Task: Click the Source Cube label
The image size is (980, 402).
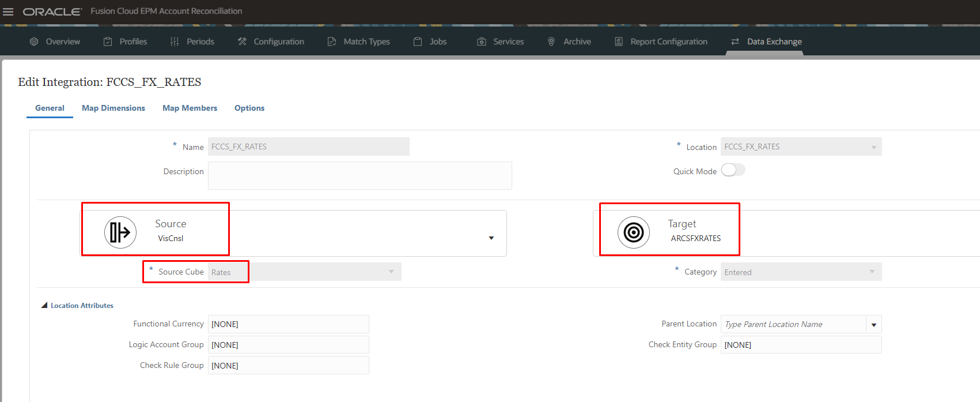Action: (181, 272)
